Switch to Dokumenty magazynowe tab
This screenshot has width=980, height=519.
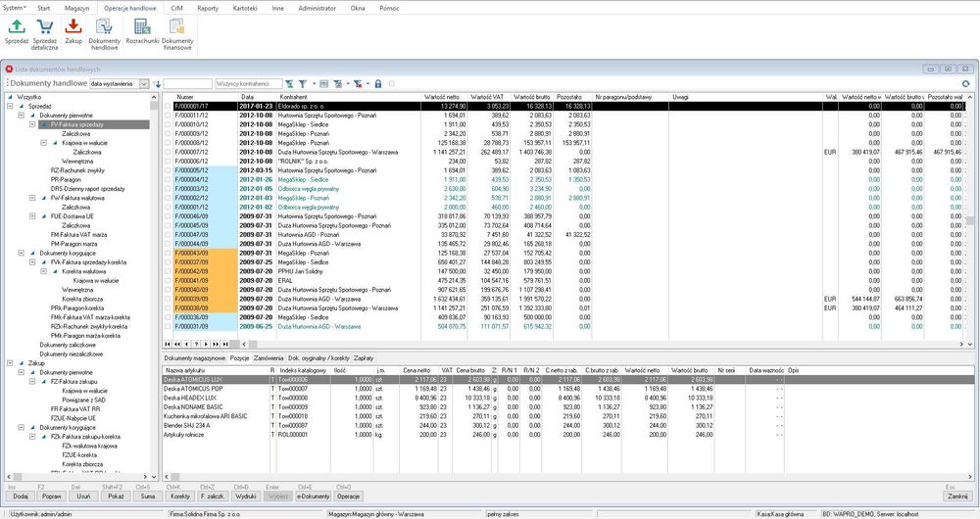coord(194,358)
